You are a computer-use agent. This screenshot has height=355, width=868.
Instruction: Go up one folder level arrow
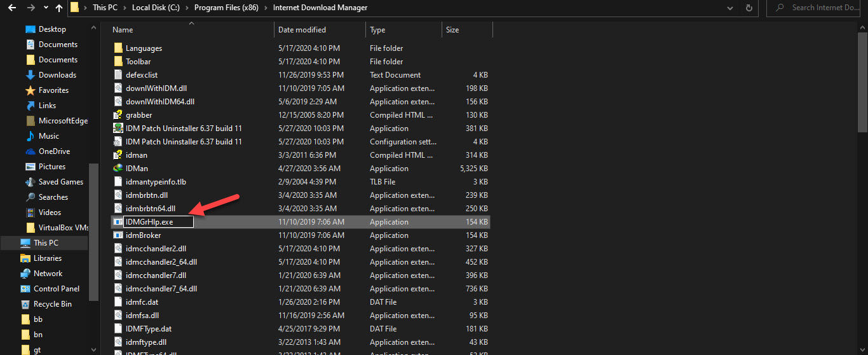(59, 8)
